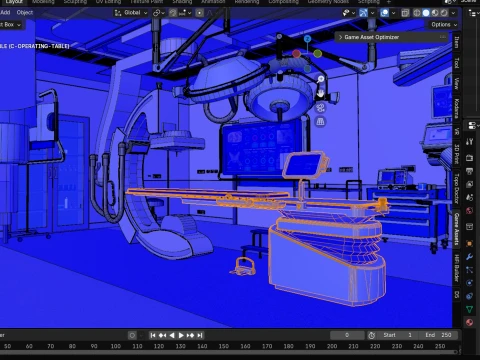Open the World properties tab icon

point(469,211)
